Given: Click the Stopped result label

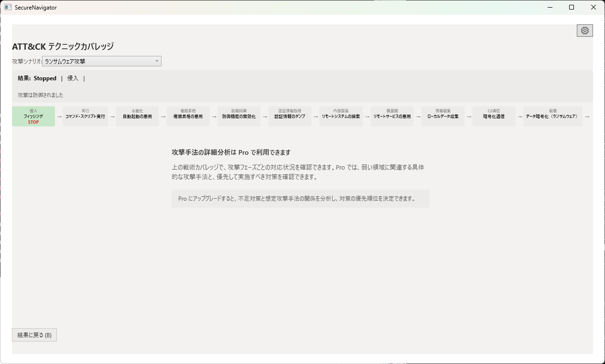Looking at the screenshot, I should click(x=45, y=78).
